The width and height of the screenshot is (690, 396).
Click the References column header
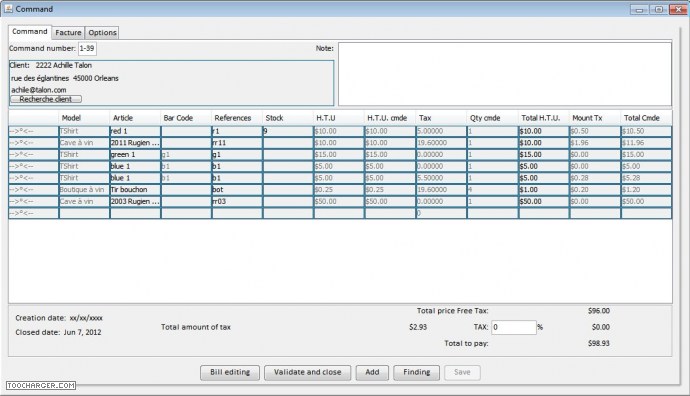(x=237, y=118)
